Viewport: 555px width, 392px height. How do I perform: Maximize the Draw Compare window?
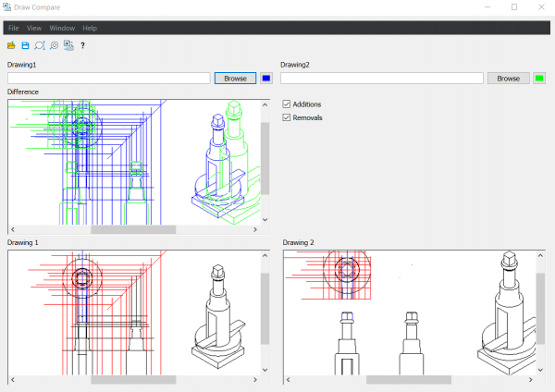click(x=514, y=7)
